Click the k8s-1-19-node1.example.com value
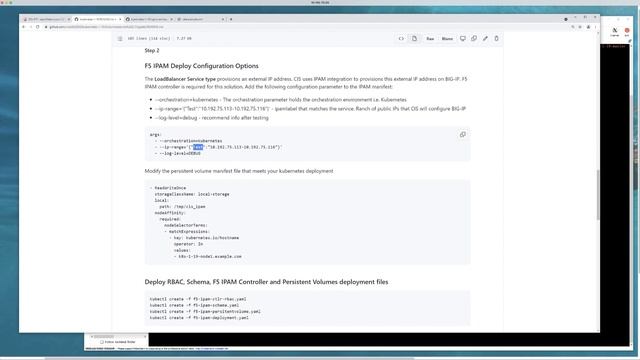Screen dimensions: 640x360 click(x=210, y=256)
